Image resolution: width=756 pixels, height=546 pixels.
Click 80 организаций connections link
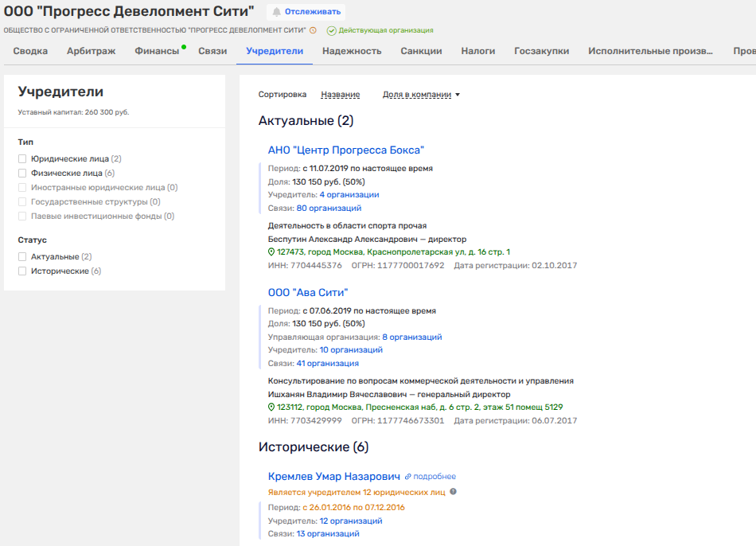pos(329,209)
